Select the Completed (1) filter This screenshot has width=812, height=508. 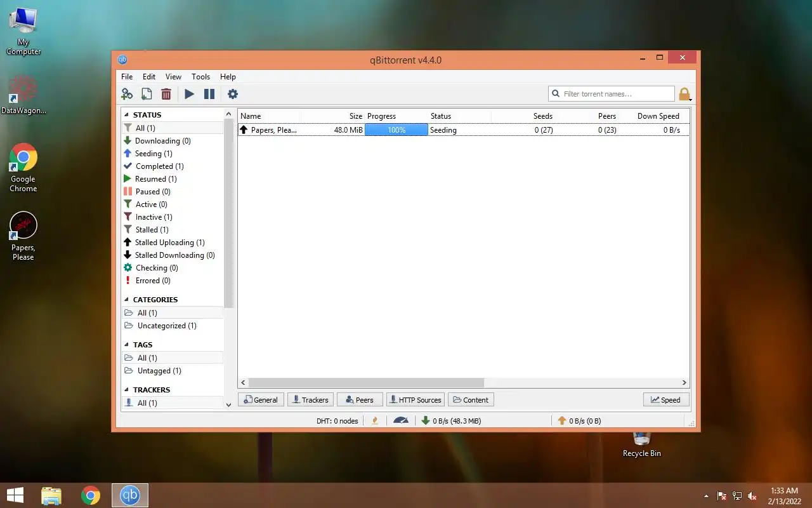(173, 166)
